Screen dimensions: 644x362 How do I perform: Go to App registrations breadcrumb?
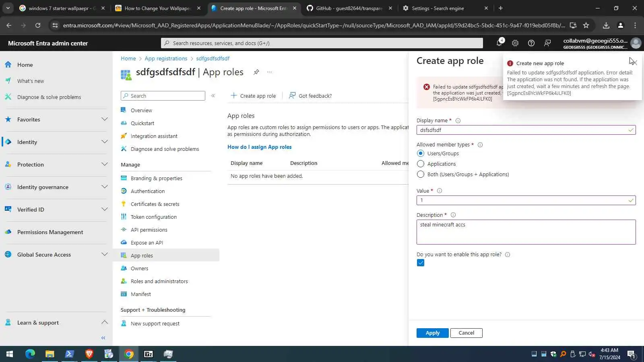click(166, 59)
